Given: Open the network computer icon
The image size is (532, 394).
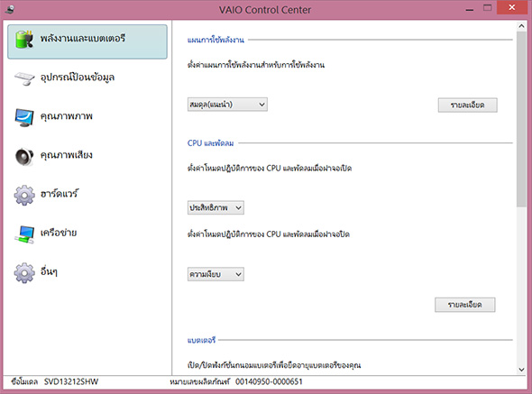Looking at the screenshot, I should point(24,234).
